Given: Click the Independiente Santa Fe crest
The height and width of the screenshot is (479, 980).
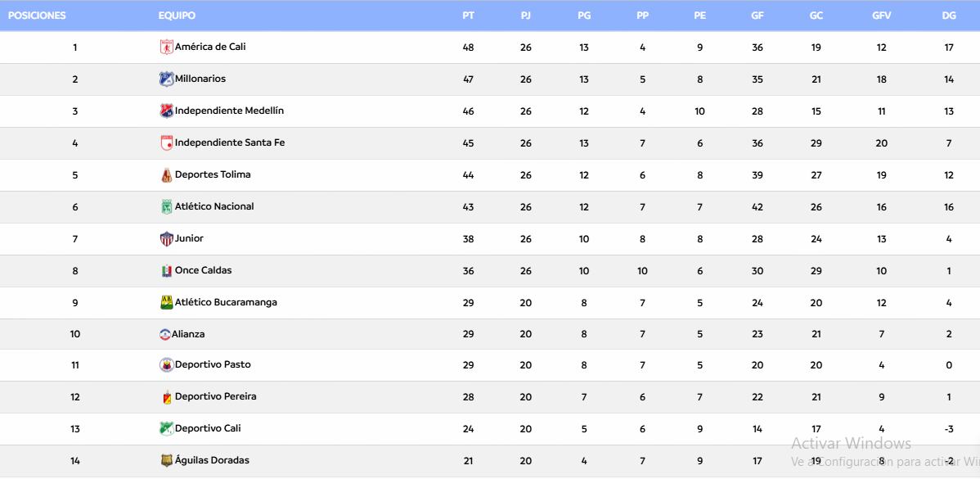Looking at the screenshot, I should (x=166, y=143).
